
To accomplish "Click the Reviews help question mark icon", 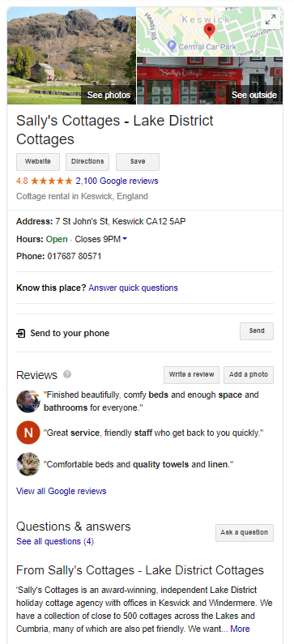I will [67, 374].
